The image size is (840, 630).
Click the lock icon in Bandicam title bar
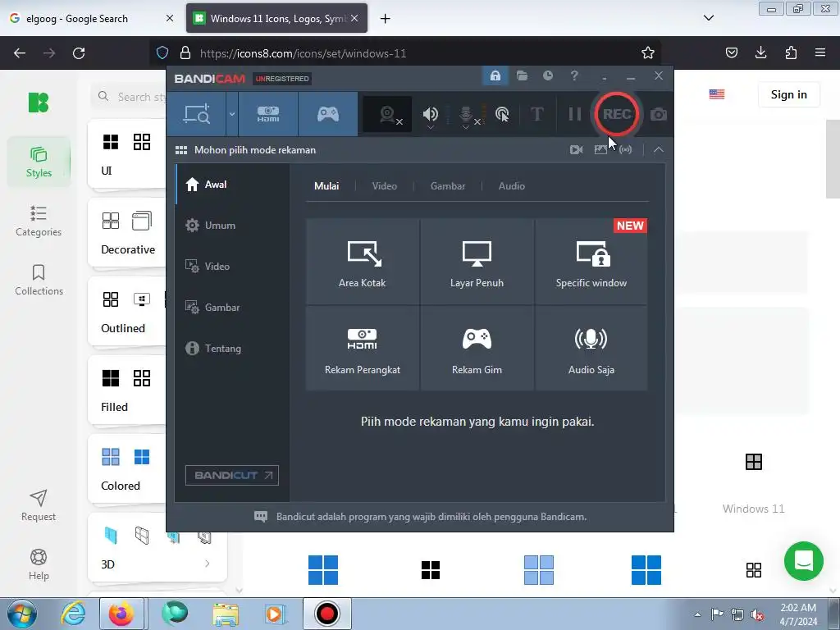(495, 76)
